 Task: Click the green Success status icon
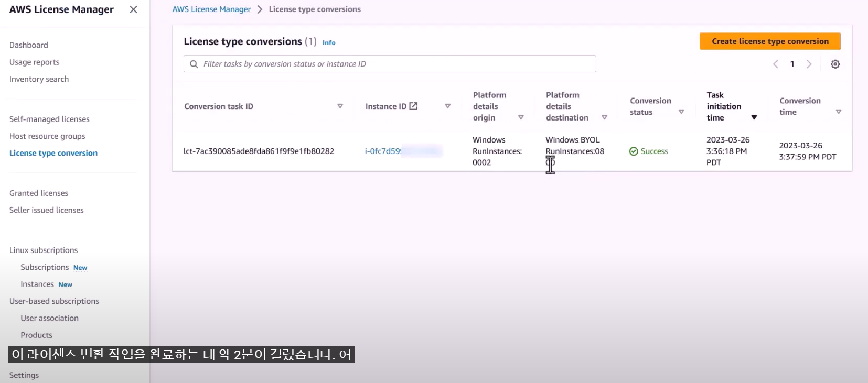(634, 151)
